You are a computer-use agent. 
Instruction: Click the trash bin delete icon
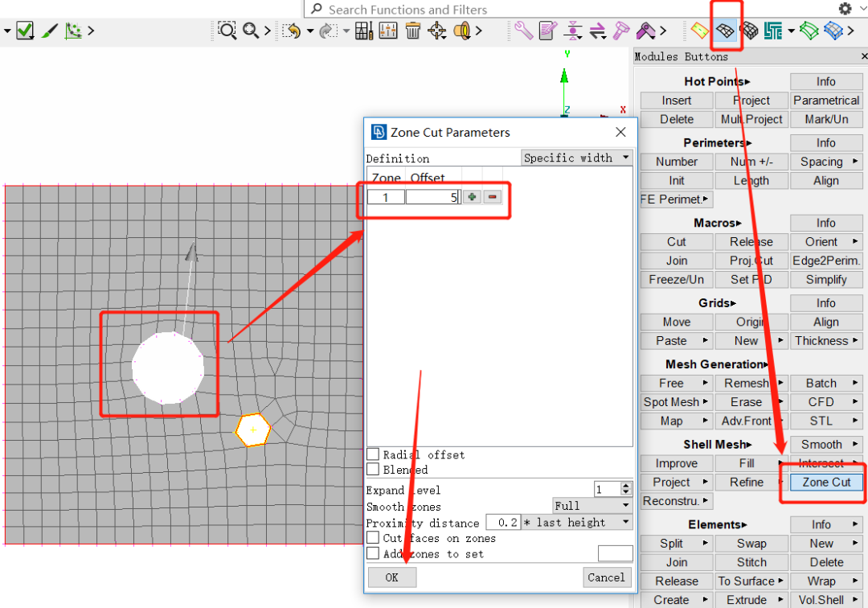pos(413,31)
